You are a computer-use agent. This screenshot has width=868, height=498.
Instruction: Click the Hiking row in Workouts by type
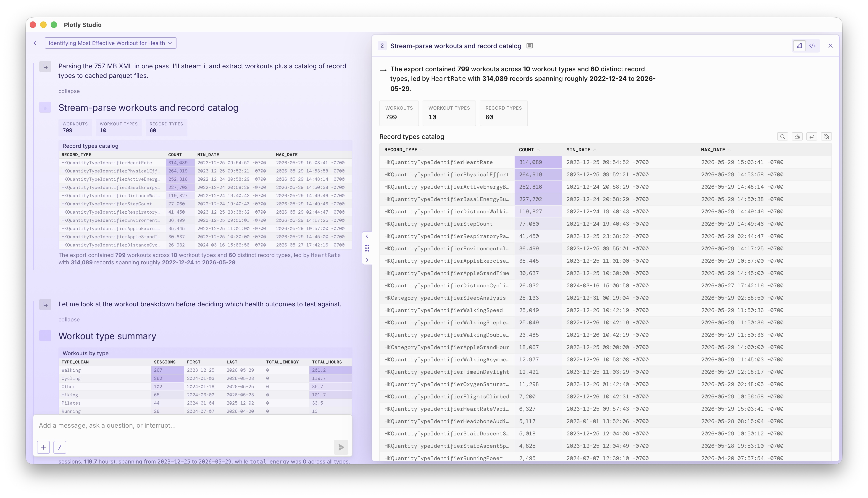point(205,395)
